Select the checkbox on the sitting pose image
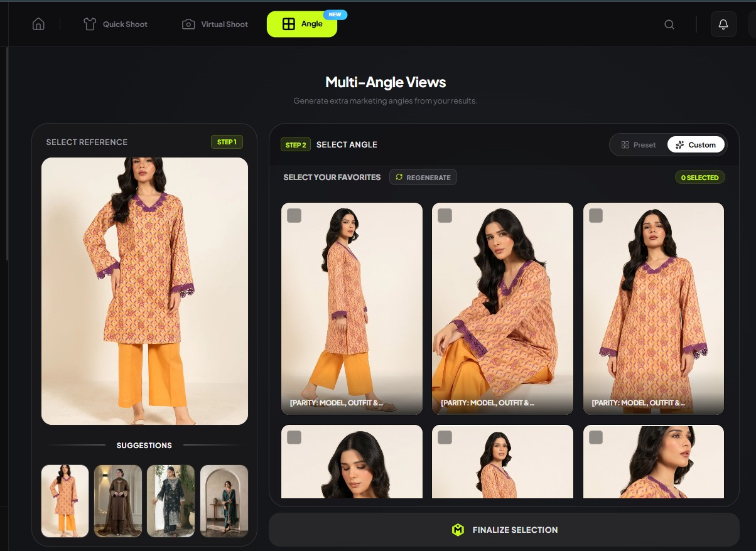756x551 pixels. point(445,215)
